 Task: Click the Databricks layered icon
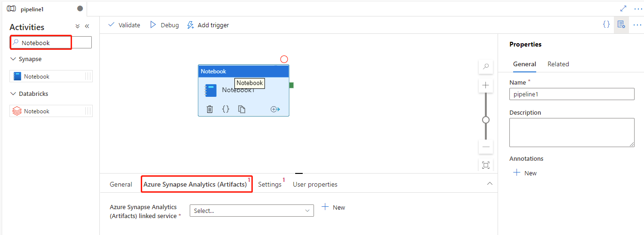[x=17, y=111]
